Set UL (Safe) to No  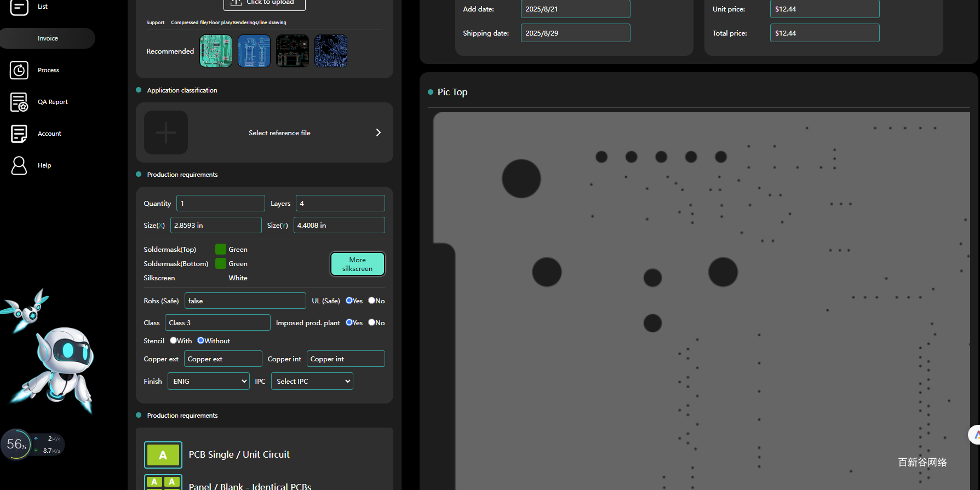point(372,301)
